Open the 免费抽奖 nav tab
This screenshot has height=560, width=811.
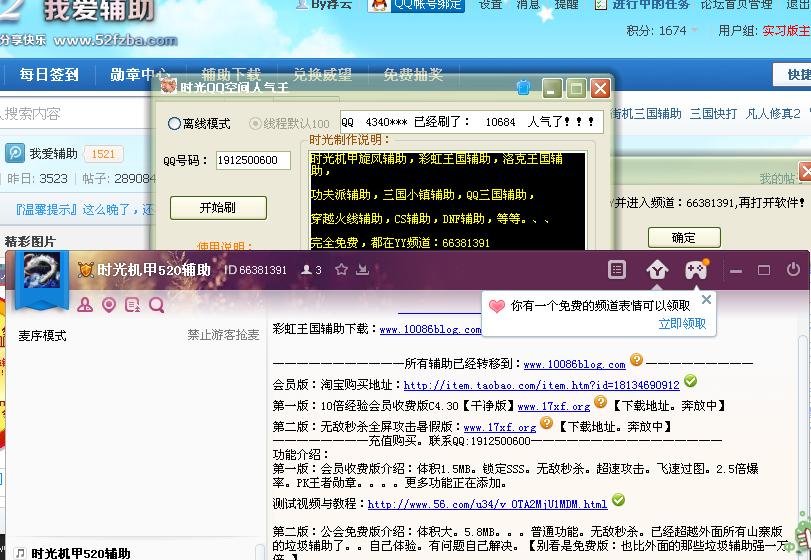point(413,74)
